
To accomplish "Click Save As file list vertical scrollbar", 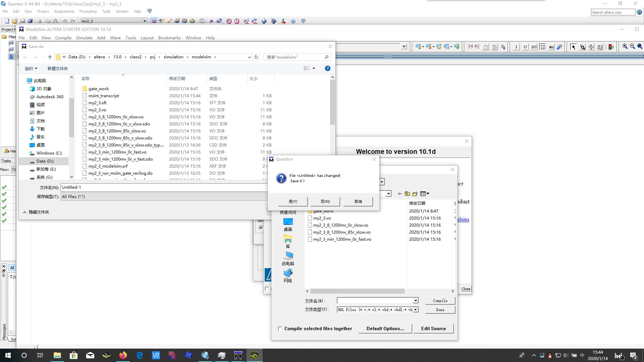I will 332,102.
